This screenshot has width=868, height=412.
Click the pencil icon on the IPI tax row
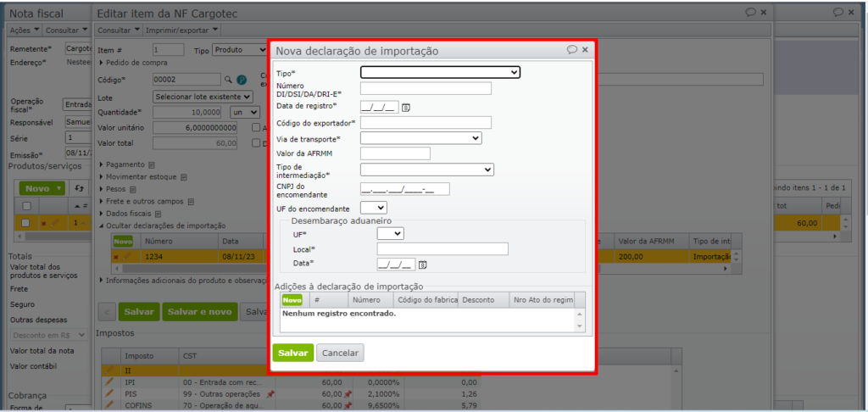coord(109,382)
